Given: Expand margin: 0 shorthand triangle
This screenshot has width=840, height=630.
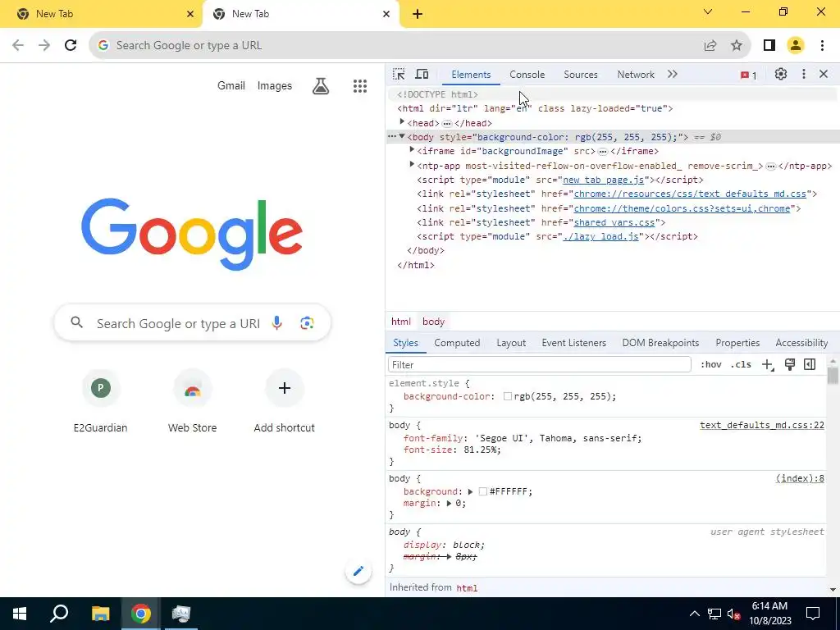Looking at the screenshot, I should (449, 504).
